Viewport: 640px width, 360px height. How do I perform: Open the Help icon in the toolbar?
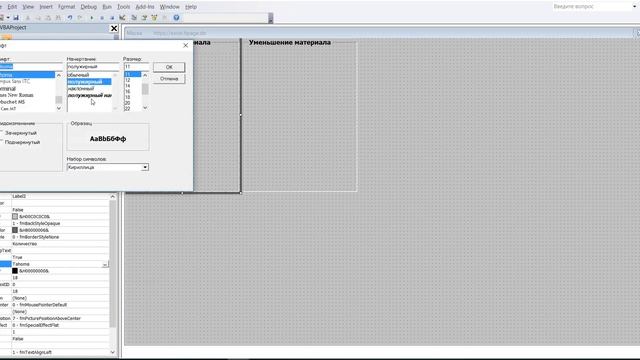176,18
